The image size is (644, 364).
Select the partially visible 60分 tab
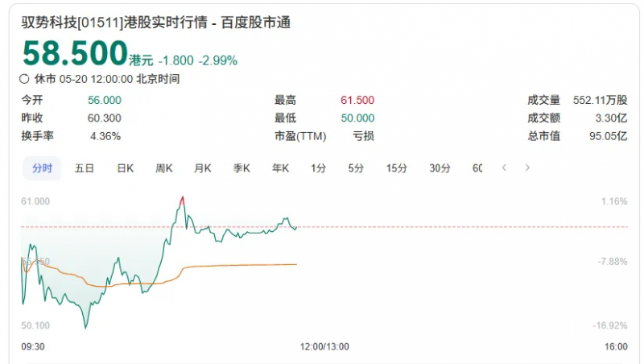click(477, 168)
